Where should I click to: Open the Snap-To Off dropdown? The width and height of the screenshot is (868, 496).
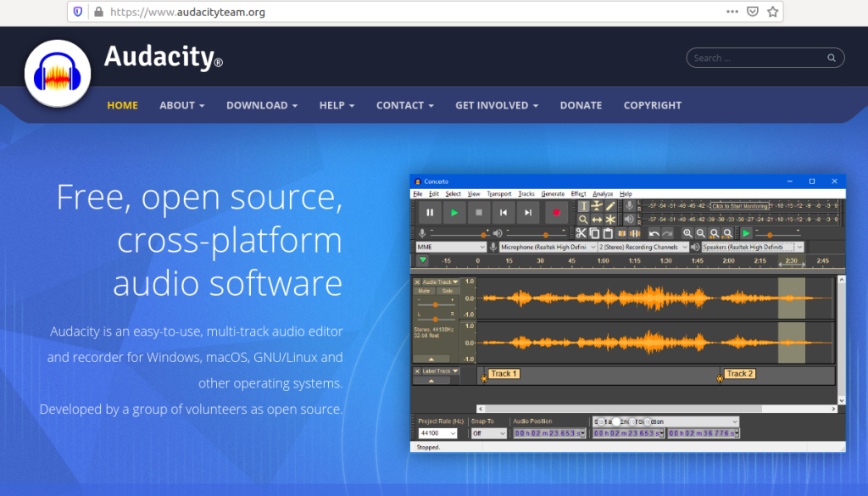[489, 433]
